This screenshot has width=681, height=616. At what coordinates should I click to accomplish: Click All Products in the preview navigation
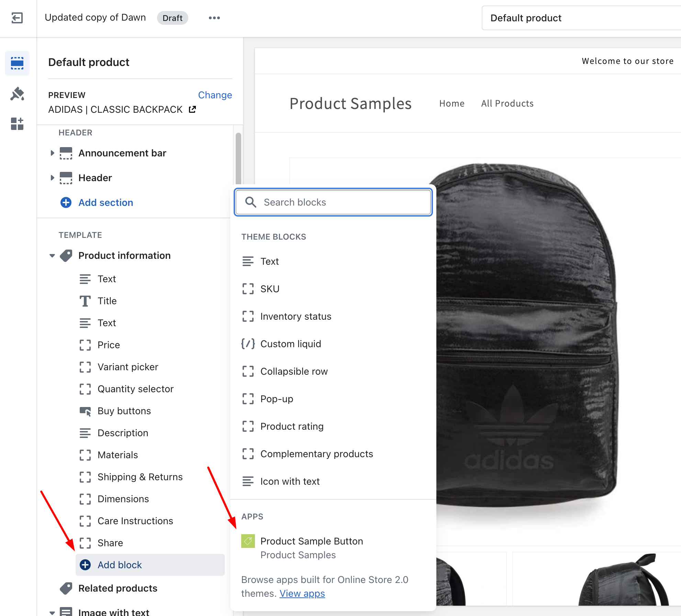[x=507, y=103]
